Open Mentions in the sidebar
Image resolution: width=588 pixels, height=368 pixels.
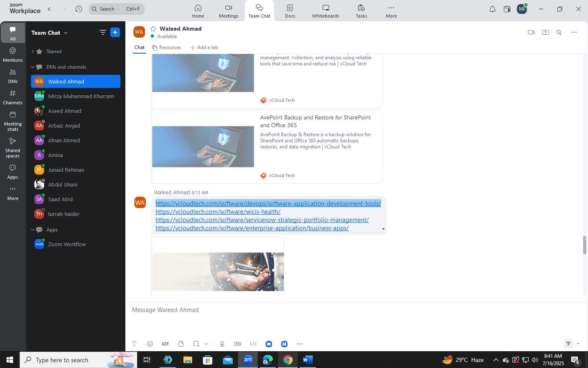(x=13, y=55)
